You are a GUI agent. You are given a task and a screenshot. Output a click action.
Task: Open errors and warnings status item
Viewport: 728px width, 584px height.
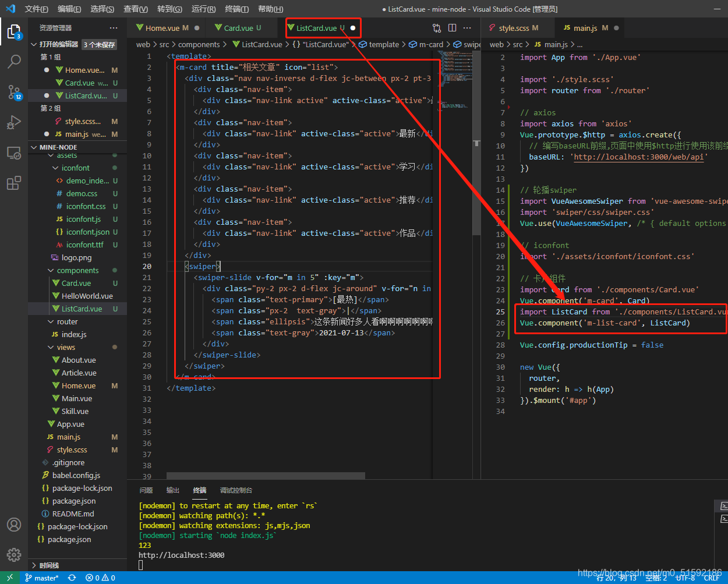(100, 578)
